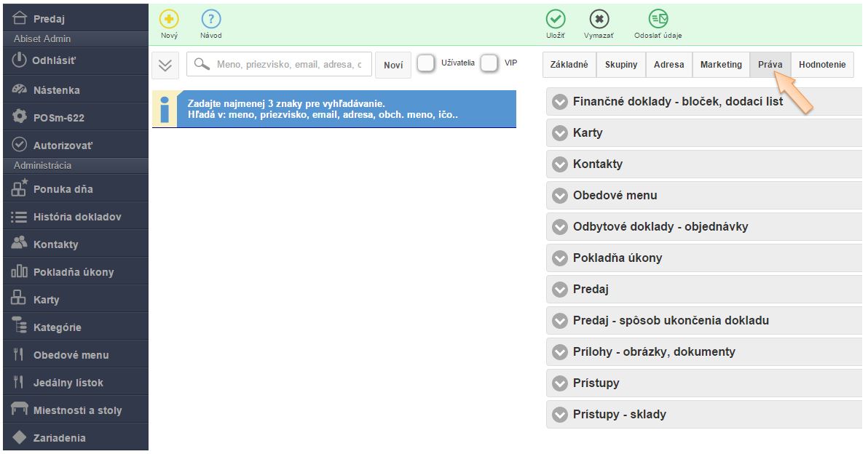Screen dimensions: 868x454
Task: Open História dokladov in sidebar
Action: point(77,217)
